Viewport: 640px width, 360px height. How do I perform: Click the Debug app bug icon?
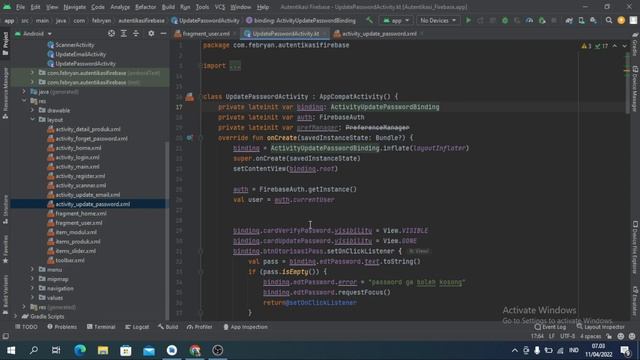coord(505,20)
